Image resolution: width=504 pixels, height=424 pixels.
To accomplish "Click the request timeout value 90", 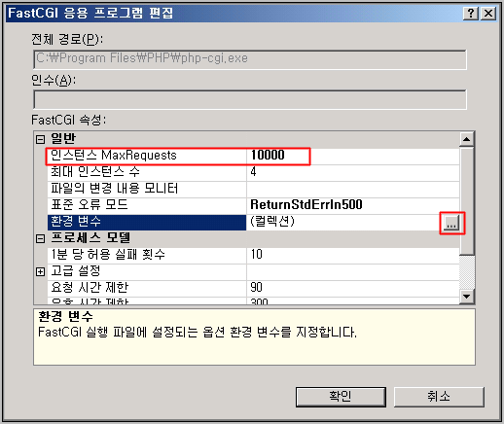I will pyautogui.click(x=256, y=287).
